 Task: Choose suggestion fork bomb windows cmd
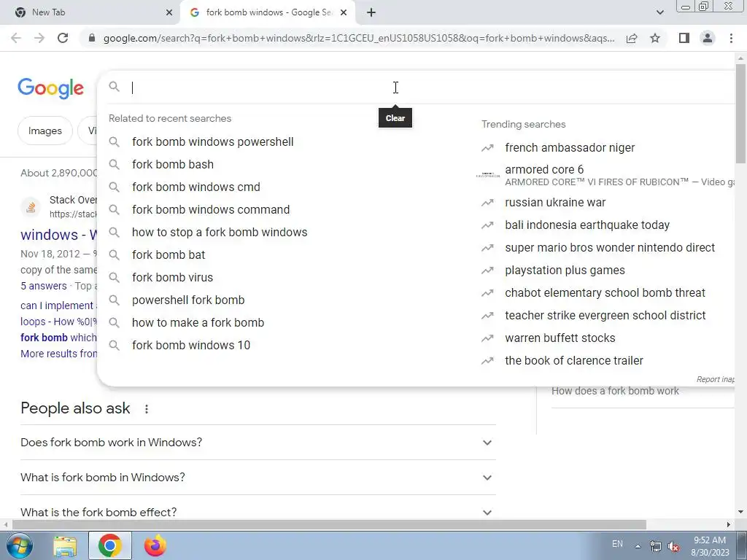click(196, 187)
